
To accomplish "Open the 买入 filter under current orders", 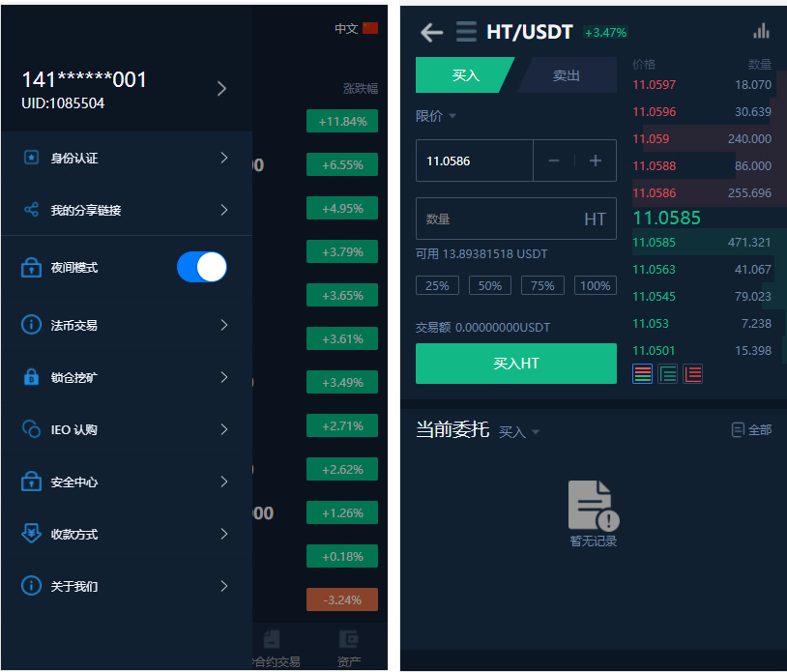I will pyautogui.click(x=519, y=432).
